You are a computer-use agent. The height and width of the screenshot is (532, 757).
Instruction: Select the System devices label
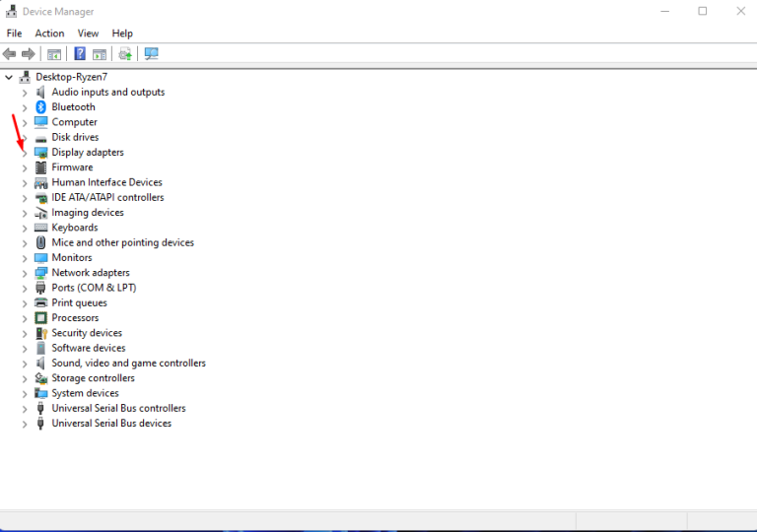[x=85, y=393]
